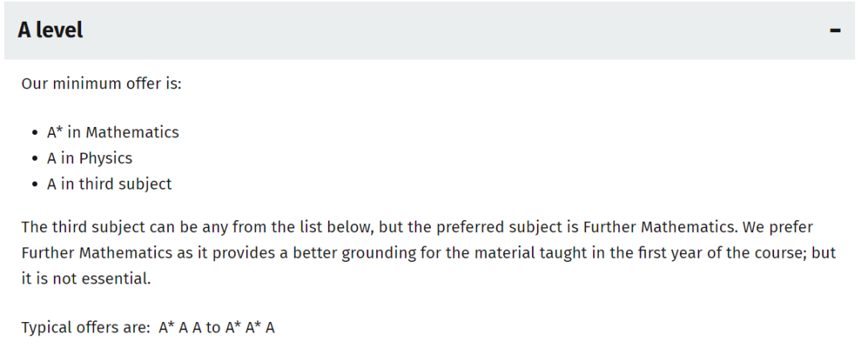868x355 pixels.
Task: Click the word 'Physics' in the requirements list
Action: click(x=105, y=158)
